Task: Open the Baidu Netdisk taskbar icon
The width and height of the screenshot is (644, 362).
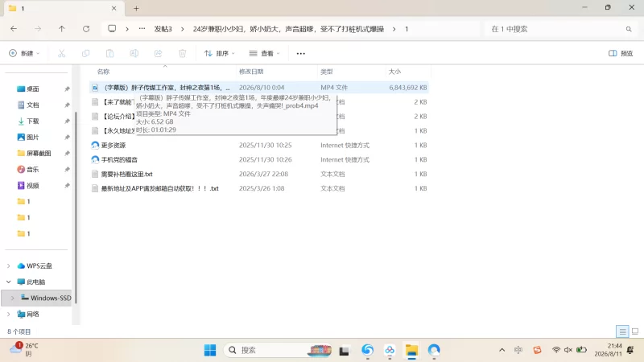Action: (390, 350)
